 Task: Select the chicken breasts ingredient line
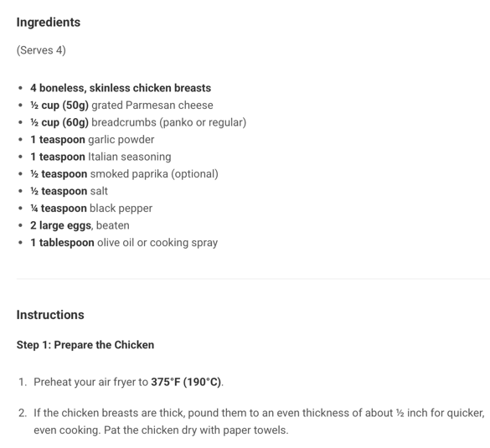(x=121, y=88)
